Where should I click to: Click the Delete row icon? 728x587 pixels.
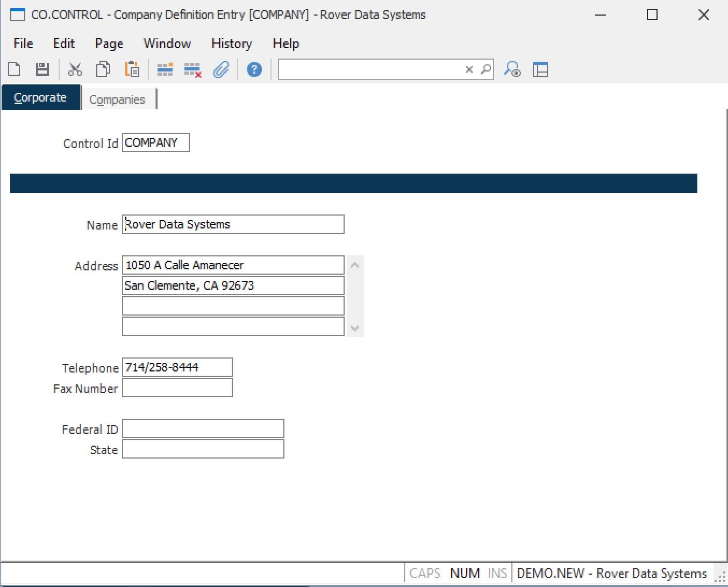(x=192, y=69)
